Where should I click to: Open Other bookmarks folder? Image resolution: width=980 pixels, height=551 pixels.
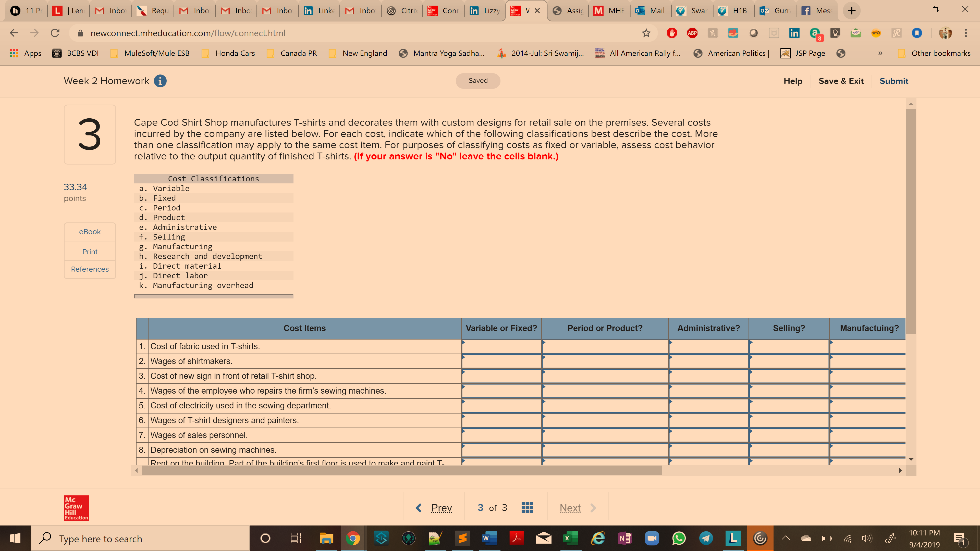point(934,53)
